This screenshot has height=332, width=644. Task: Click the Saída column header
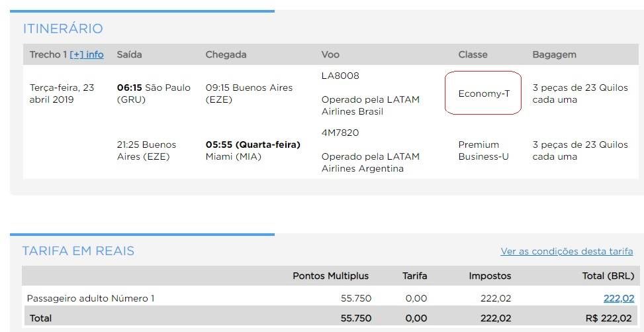pos(129,55)
